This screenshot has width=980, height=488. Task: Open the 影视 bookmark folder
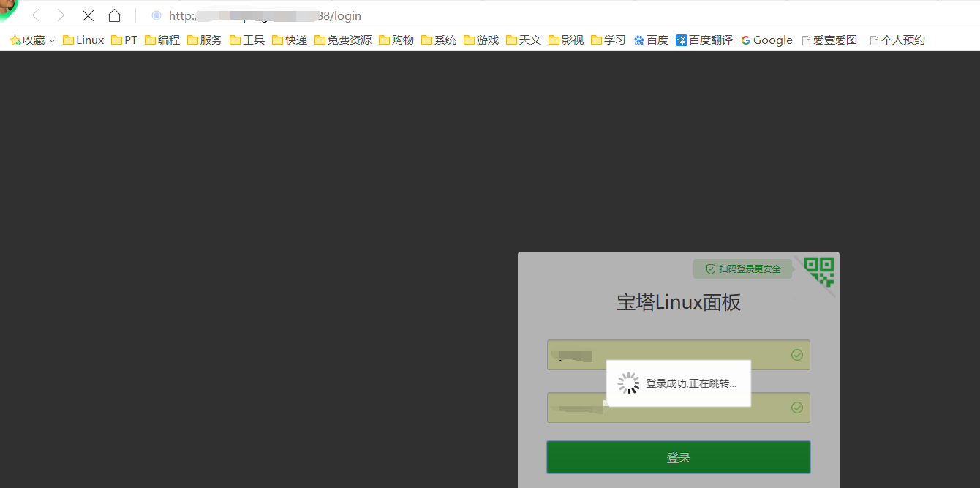(x=566, y=40)
